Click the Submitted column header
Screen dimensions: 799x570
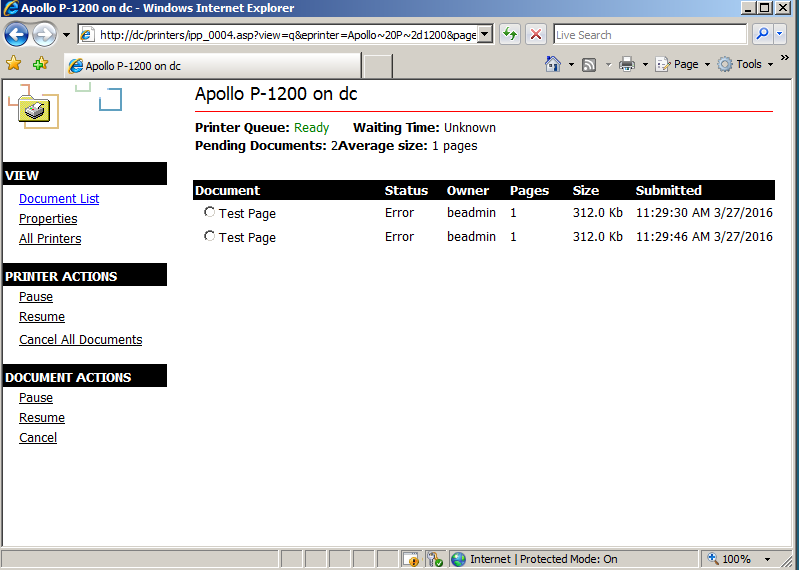[x=669, y=191]
